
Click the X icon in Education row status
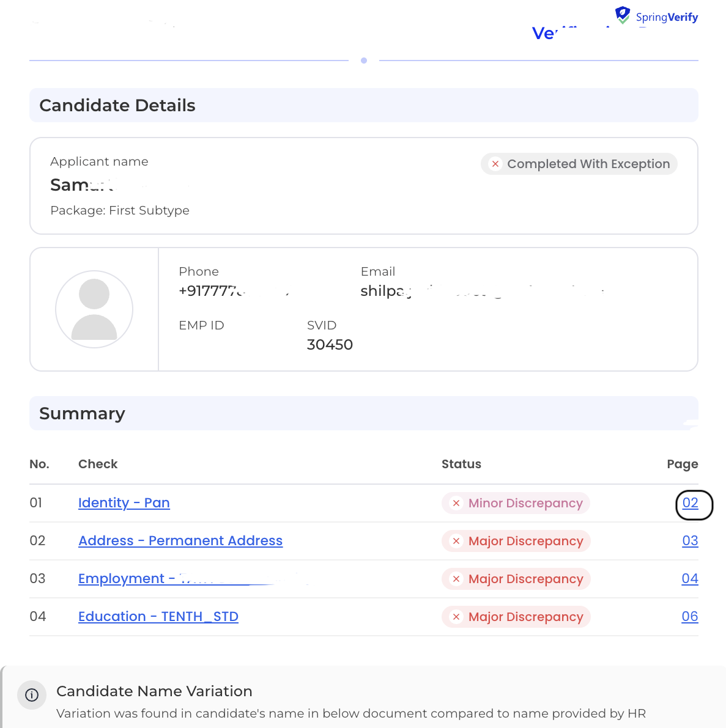click(x=456, y=617)
